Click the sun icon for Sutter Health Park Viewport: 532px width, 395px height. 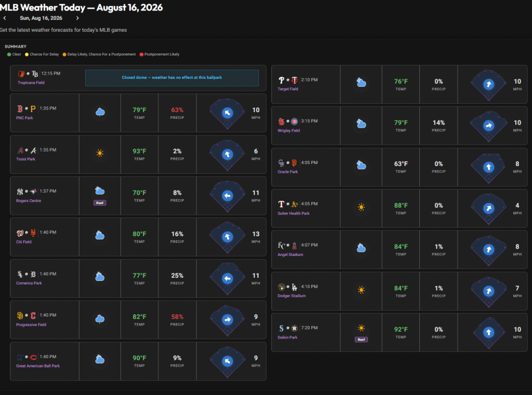[362, 207]
